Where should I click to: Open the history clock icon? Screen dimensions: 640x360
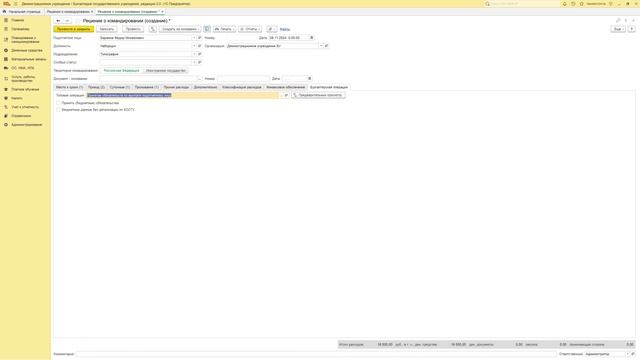tap(573, 4)
